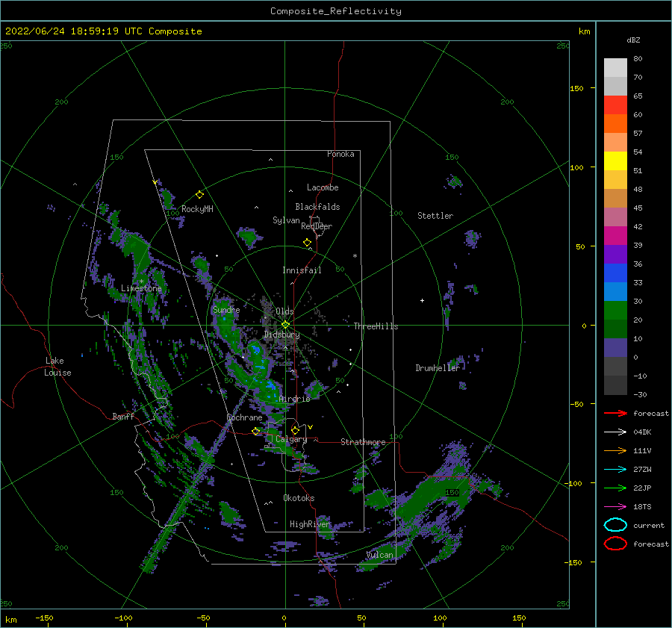Click the Innisfail city label
This screenshot has height=628, width=672.
pyautogui.click(x=302, y=270)
